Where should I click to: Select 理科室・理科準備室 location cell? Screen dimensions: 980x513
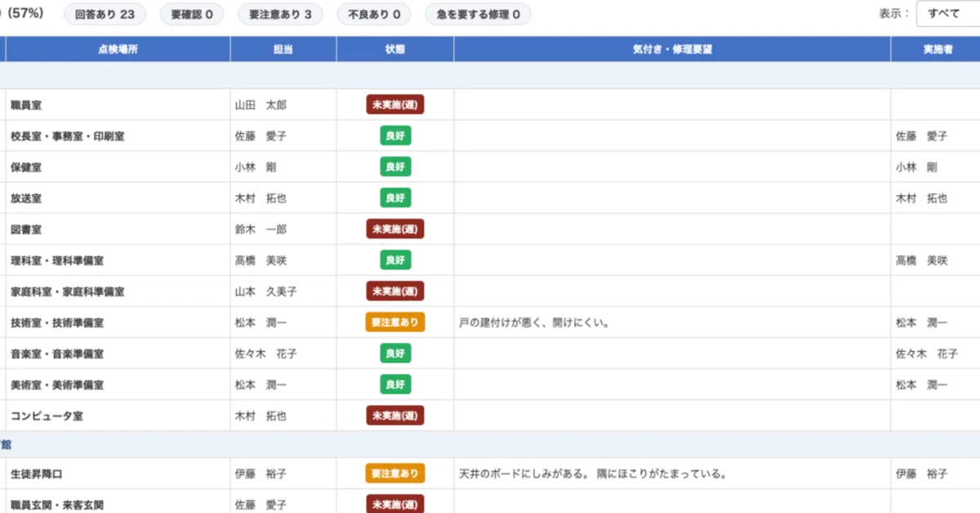coord(118,260)
